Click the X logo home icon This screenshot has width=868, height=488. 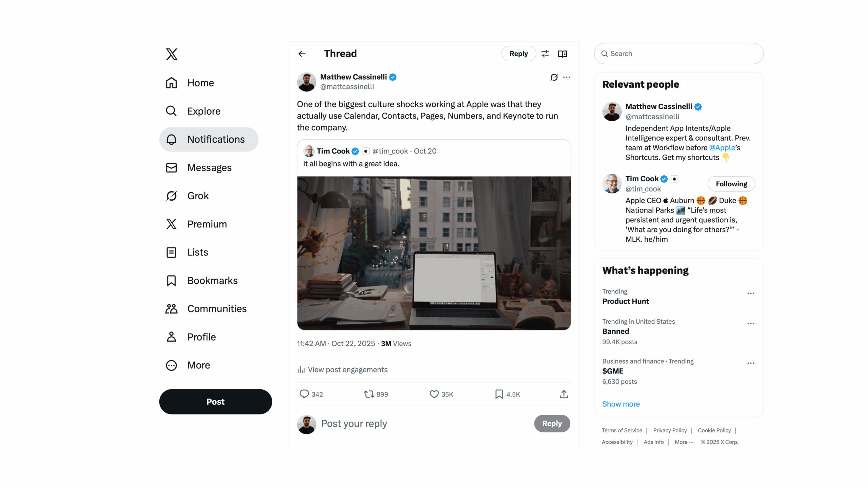pyautogui.click(x=172, y=54)
